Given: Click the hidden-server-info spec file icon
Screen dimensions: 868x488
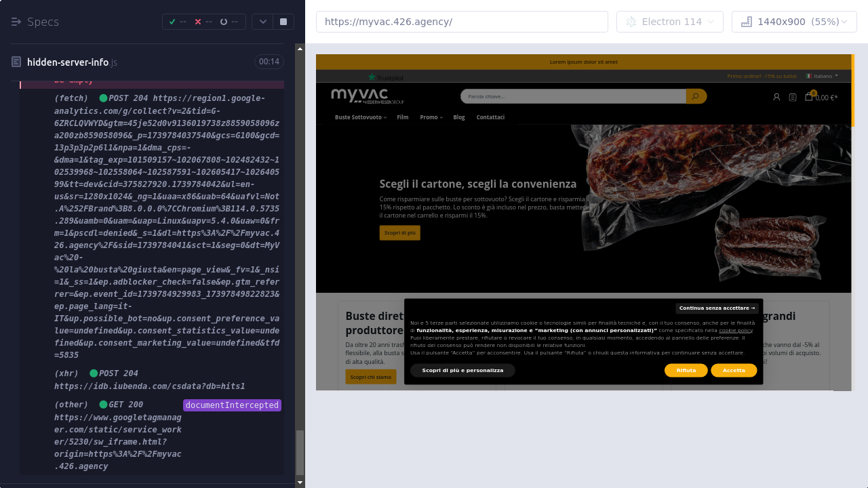Looking at the screenshot, I should point(16,62).
